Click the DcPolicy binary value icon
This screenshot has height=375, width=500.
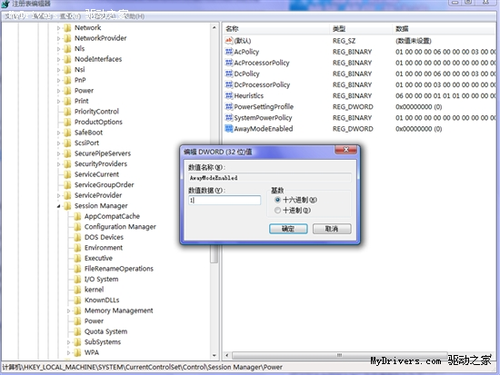point(229,73)
